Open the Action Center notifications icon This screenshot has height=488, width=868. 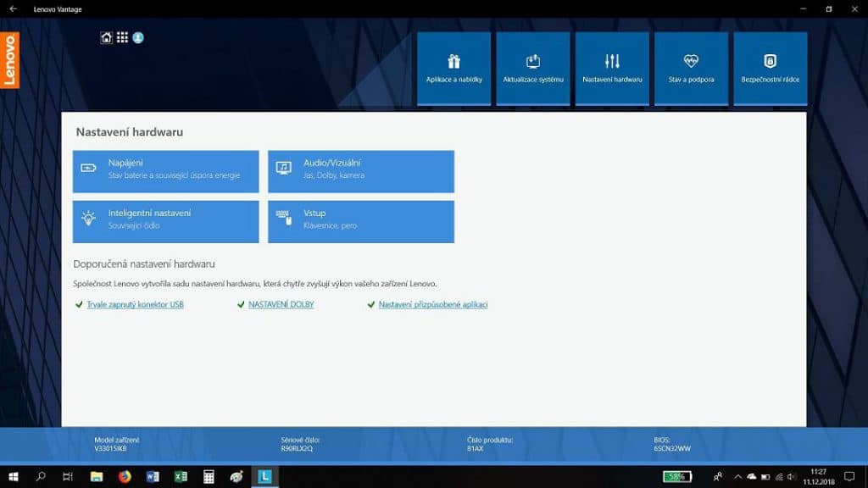(849, 476)
